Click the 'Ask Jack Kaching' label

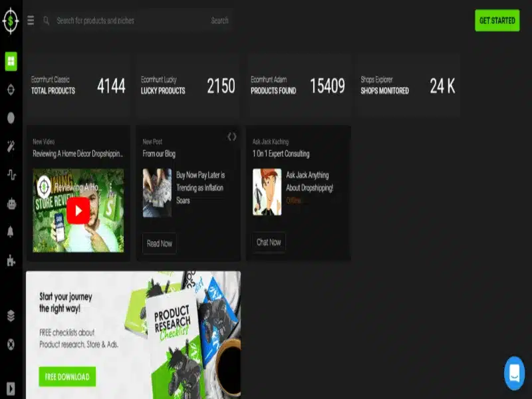click(271, 142)
